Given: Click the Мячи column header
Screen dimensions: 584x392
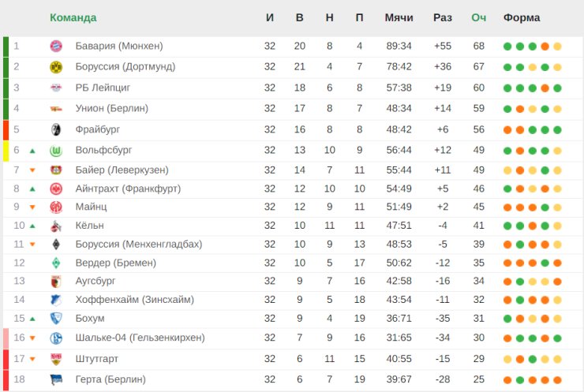Looking at the screenshot, I should click(399, 17).
